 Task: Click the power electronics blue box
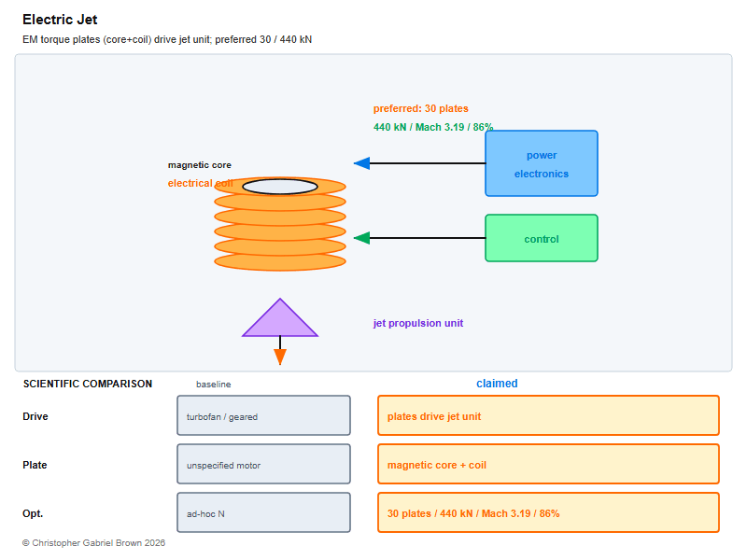pyautogui.click(x=542, y=163)
